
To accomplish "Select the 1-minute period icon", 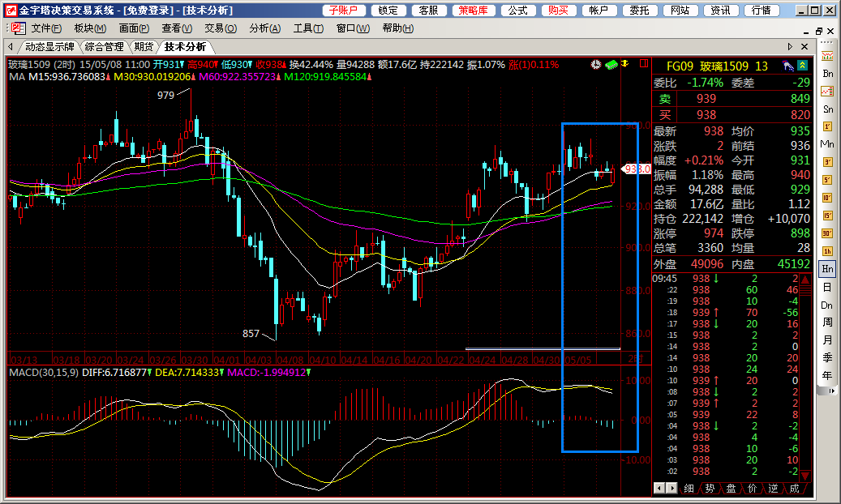I will coord(827,126).
